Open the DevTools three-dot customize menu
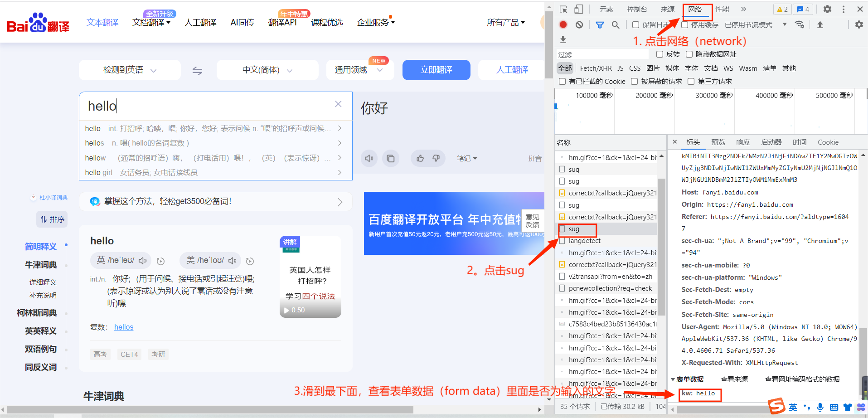 (844, 9)
